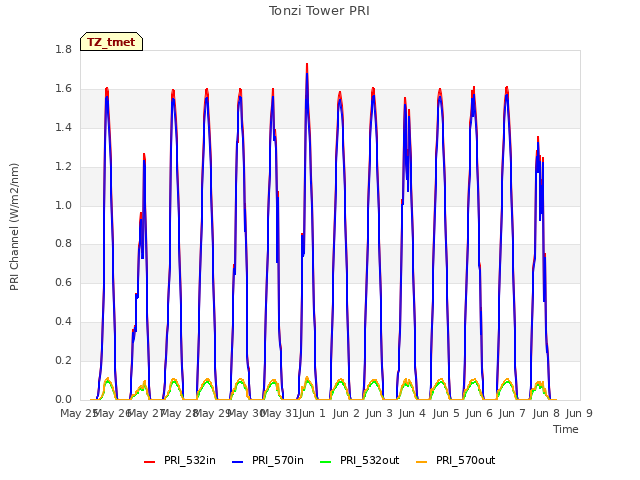640x480 pixels.
Task: Click the blue PRI_570in legend swatch
Action: coord(238,462)
